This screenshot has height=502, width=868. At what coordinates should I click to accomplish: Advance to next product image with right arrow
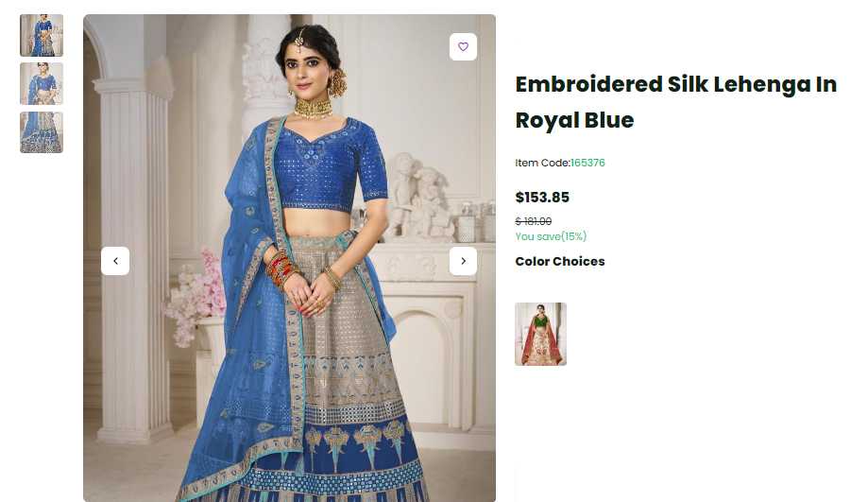[x=463, y=261]
